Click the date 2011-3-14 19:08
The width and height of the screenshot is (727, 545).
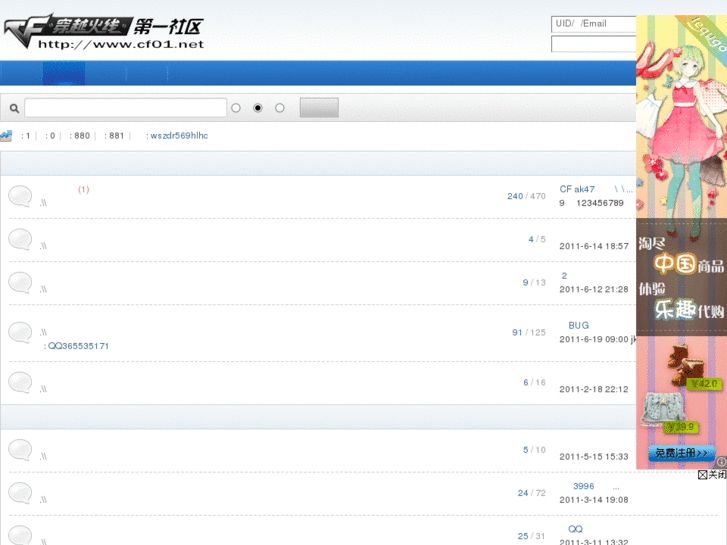pyautogui.click(x=594, y=500)
